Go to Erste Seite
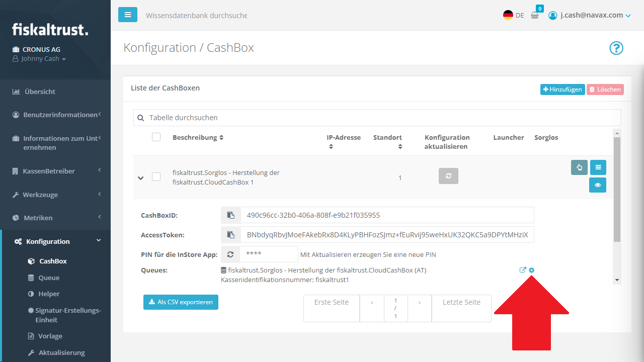This screenshot has width=644, height=362. pyautogui.click(x=332, y=308)
